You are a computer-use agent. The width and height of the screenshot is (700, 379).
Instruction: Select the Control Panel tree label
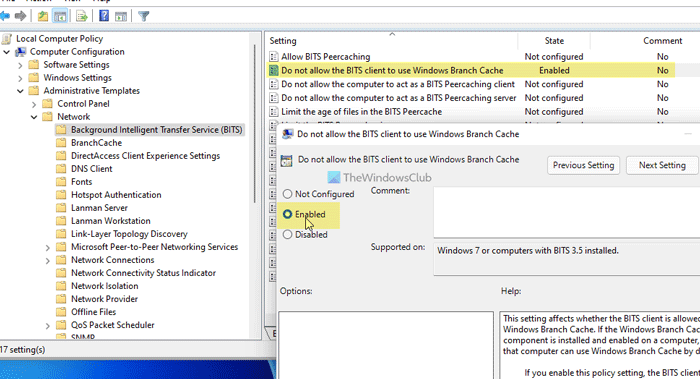click(83, 104)
